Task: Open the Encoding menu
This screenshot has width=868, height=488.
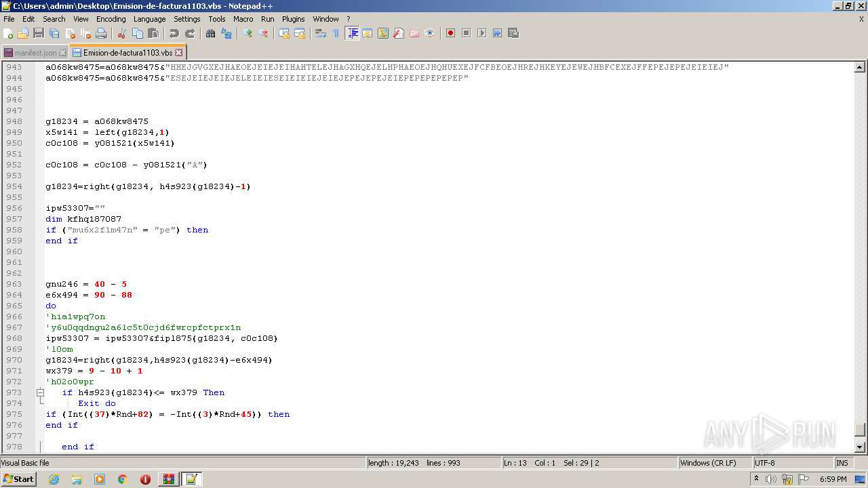Action: [x=111, y=19]
